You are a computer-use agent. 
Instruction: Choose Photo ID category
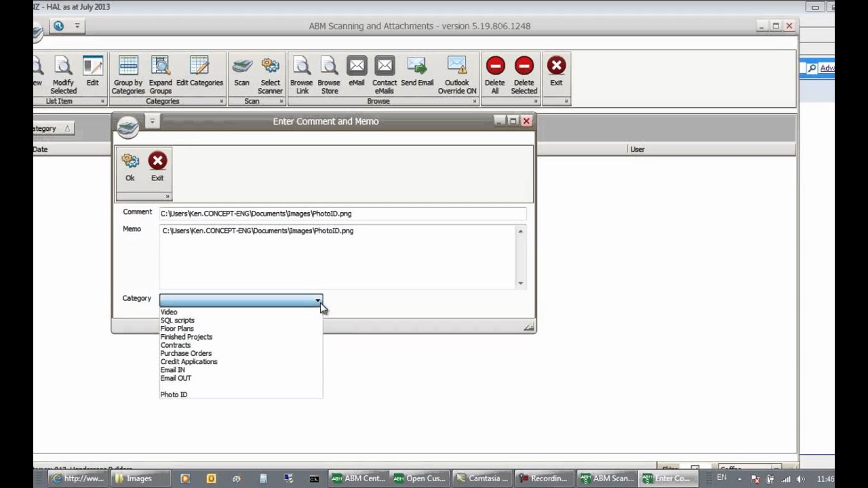click(x=174, y=394)
